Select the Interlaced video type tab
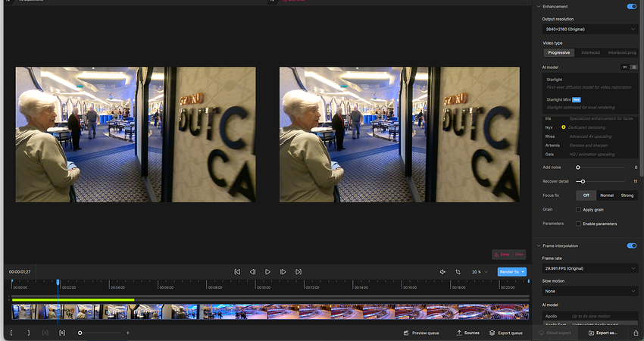Image resolution: width=644 pixels, height=341 pixels. pyautogui.click(x=590, y=52)
